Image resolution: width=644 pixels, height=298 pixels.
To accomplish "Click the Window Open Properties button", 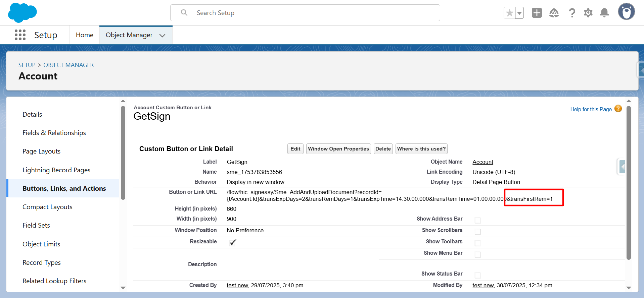I will (338, 149).
